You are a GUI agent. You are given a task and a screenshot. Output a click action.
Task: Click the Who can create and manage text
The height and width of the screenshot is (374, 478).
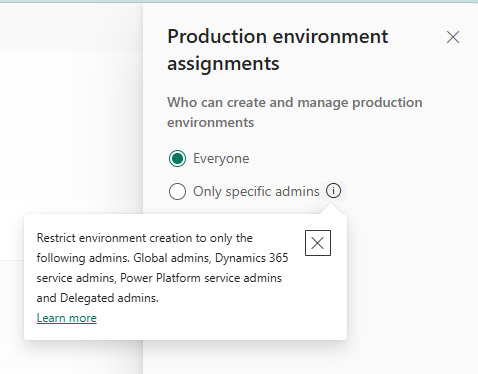coord(295,112)
